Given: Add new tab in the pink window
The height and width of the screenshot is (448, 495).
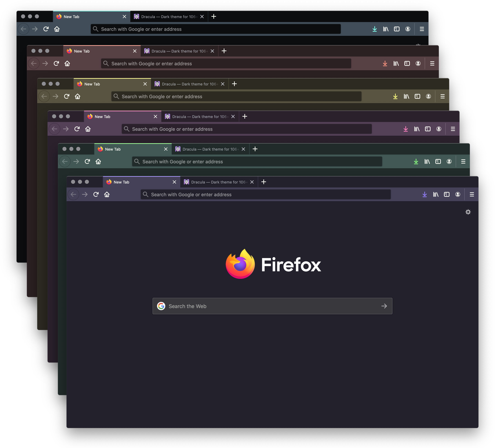Looking at the screenshot, I should point(245,116).
